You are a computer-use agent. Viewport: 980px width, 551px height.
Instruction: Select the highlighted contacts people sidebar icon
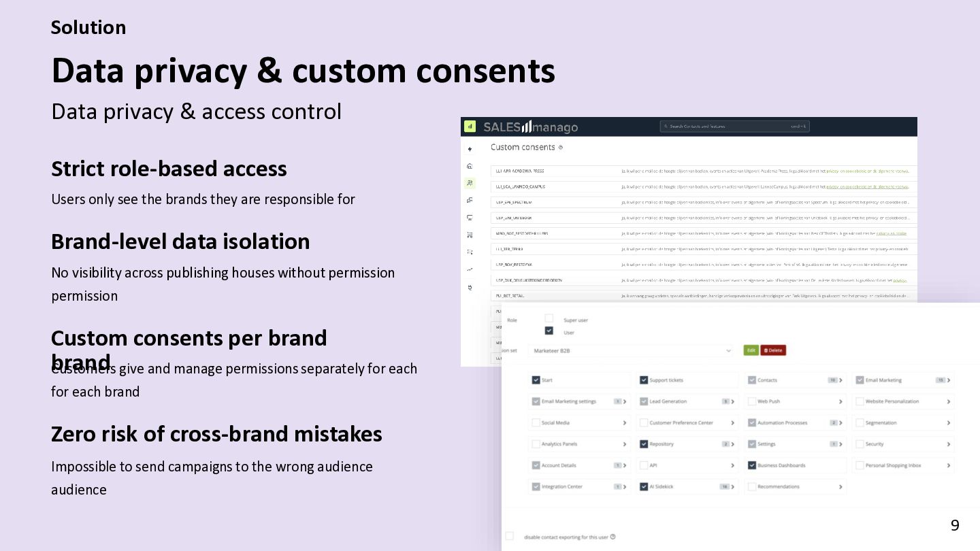[x=470, y=183]
